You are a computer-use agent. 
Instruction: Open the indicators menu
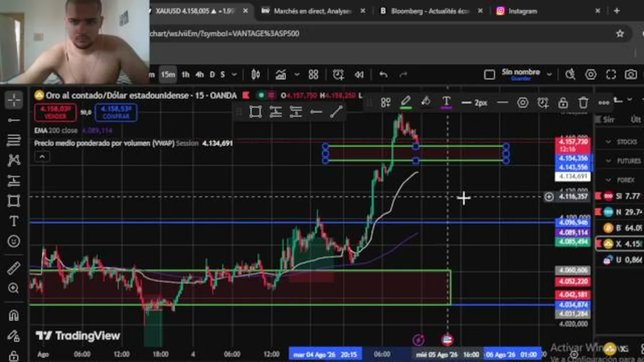tap(281, 75)
